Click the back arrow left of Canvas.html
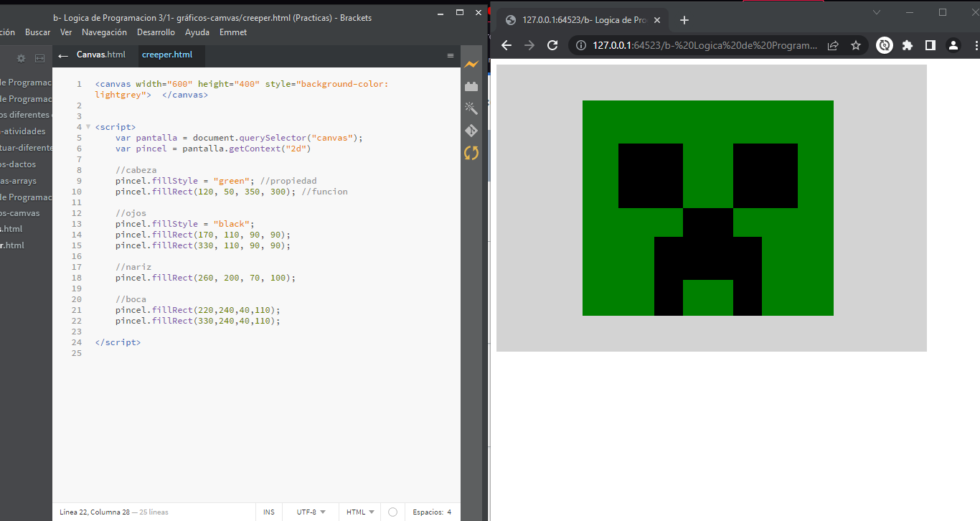The image size is (980, 521). (63, 55)
